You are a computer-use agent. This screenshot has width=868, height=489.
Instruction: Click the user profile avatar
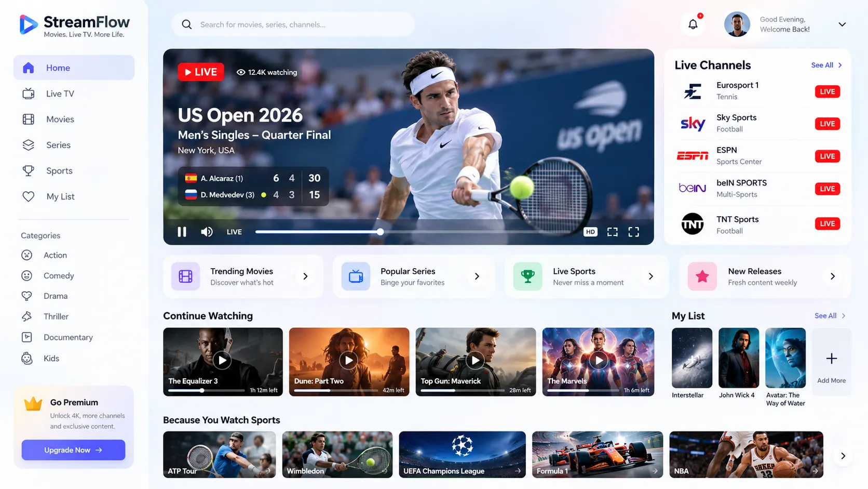click(737, 24)
